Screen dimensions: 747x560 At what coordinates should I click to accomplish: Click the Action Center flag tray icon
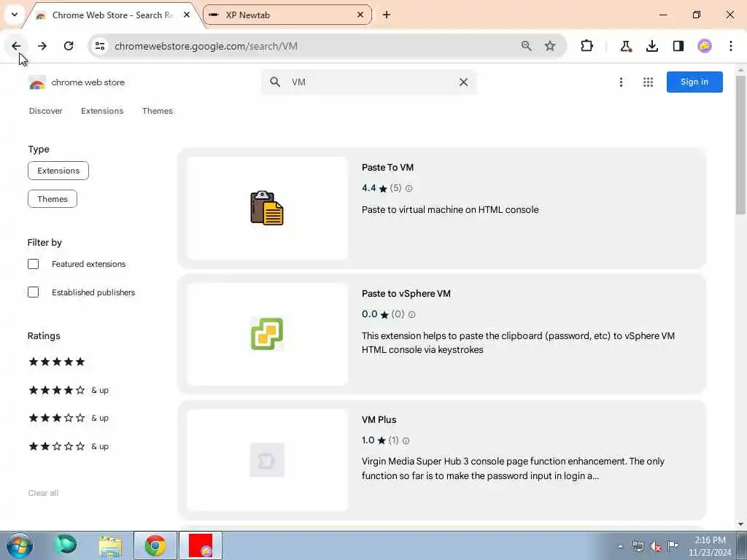[673, 545]
